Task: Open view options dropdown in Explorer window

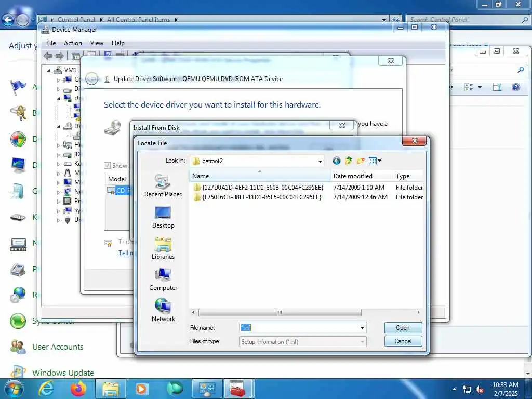Action: [x=480, y=87]
